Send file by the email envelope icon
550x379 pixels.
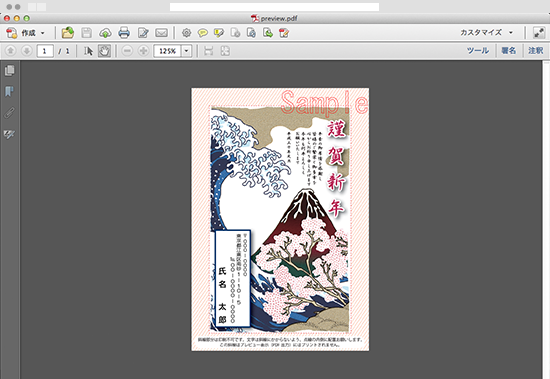(x=161, y=33)
